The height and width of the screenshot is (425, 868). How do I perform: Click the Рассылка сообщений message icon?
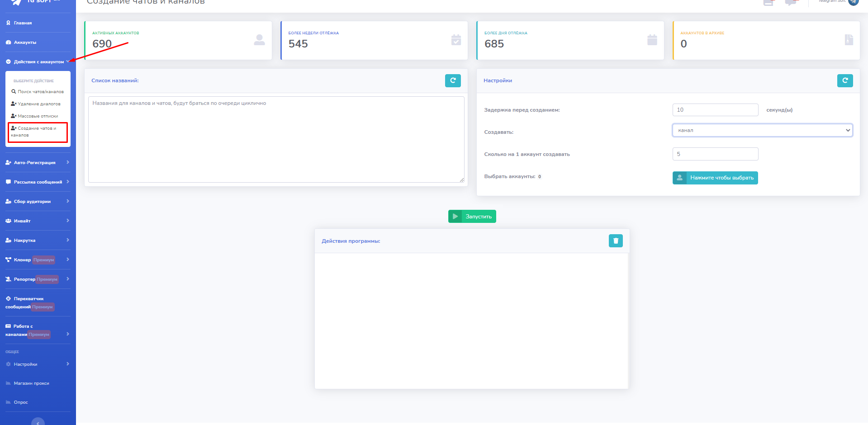tap(8, 182)
